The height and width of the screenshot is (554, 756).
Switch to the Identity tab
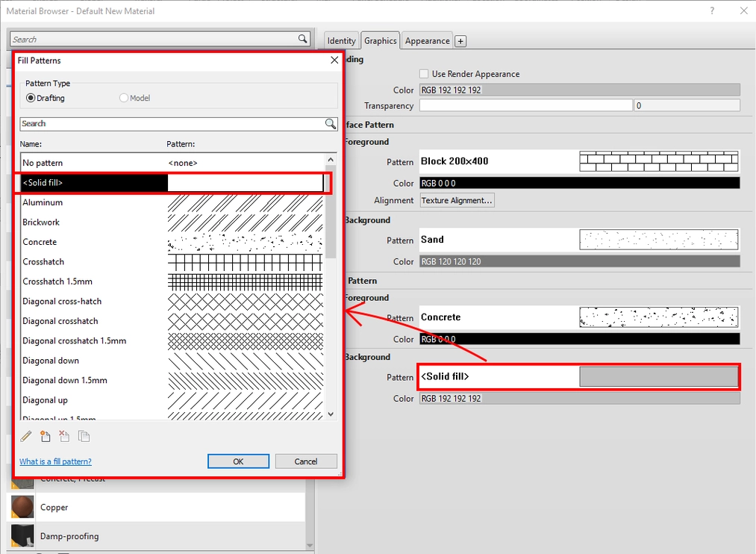[x=341, y=40]
